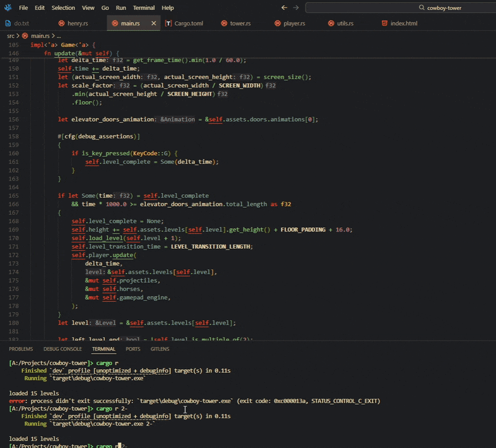This screenshot has width=496, height=448.
Task: Show the Problems panel tab
Action: (x=21, y=349)
